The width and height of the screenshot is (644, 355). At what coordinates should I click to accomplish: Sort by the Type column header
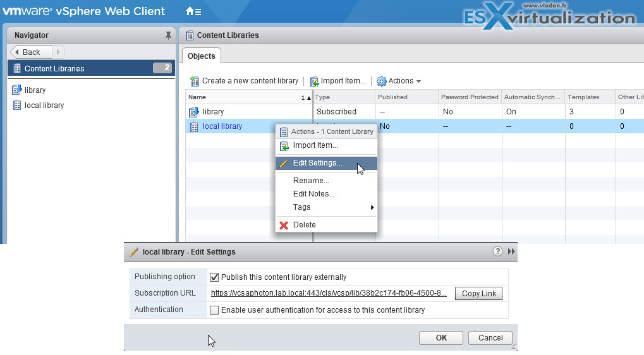click(344, 97)
